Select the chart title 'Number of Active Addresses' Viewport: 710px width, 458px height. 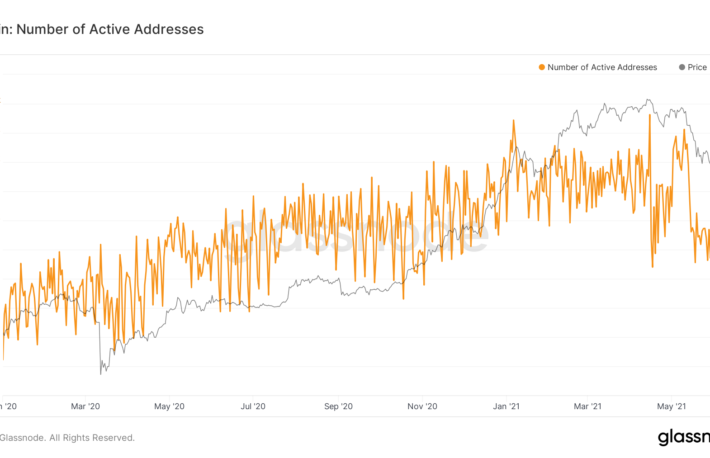pyautogui.click(x=110, y=29)
